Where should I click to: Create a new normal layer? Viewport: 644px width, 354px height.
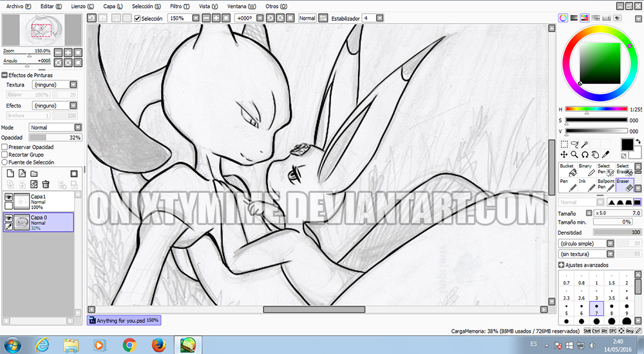(x=11, y=173)
